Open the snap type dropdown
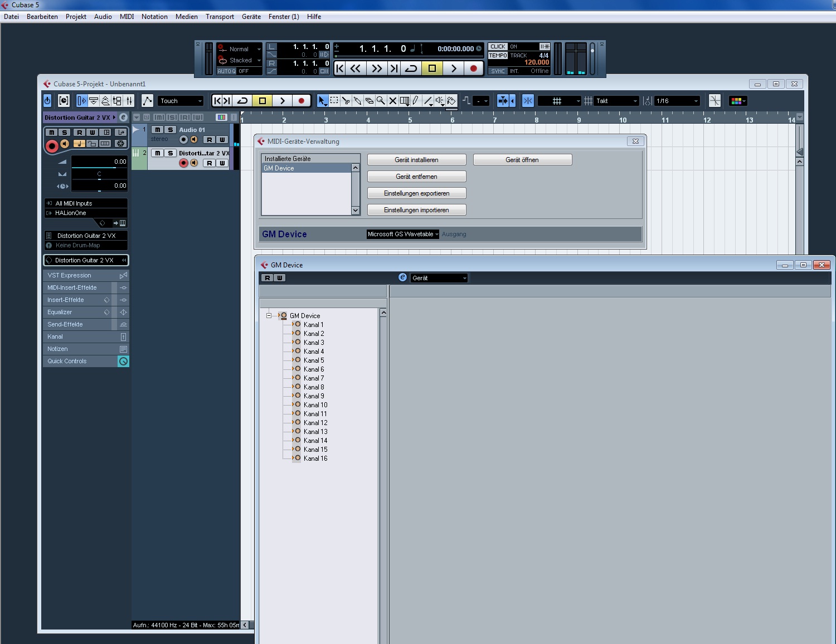This screenshot has height=644, width=836. click(559, 101)
